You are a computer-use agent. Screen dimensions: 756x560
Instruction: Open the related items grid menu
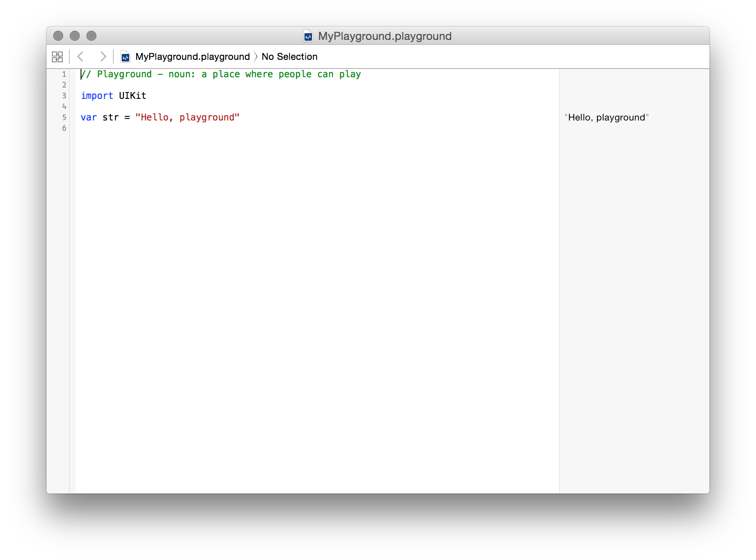tap(57, 56)
